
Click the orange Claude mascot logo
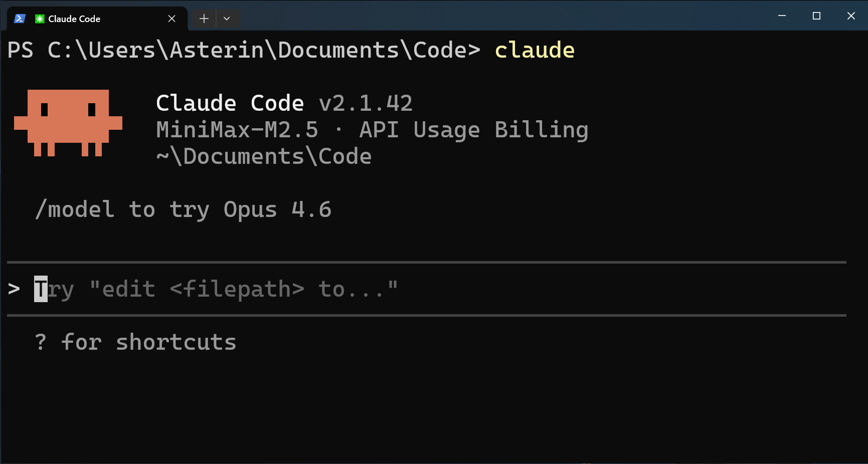(68, 123)
